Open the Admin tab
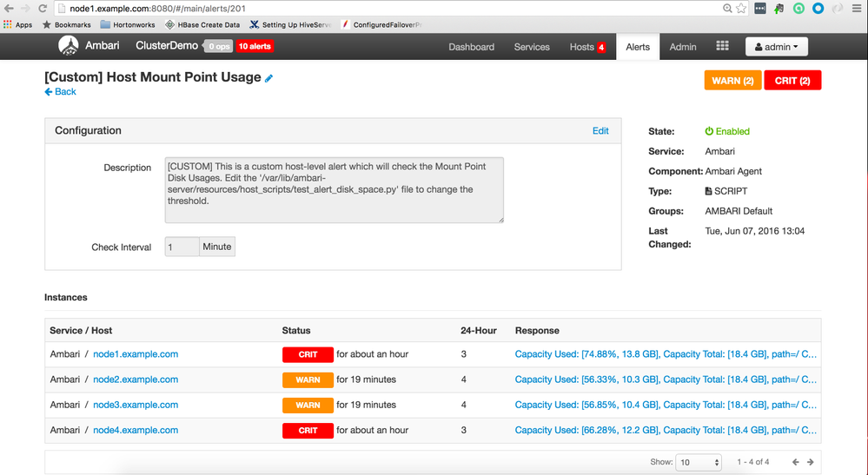Image resolution: width=868 pixels, height=475 pixels. click(683, 47)
